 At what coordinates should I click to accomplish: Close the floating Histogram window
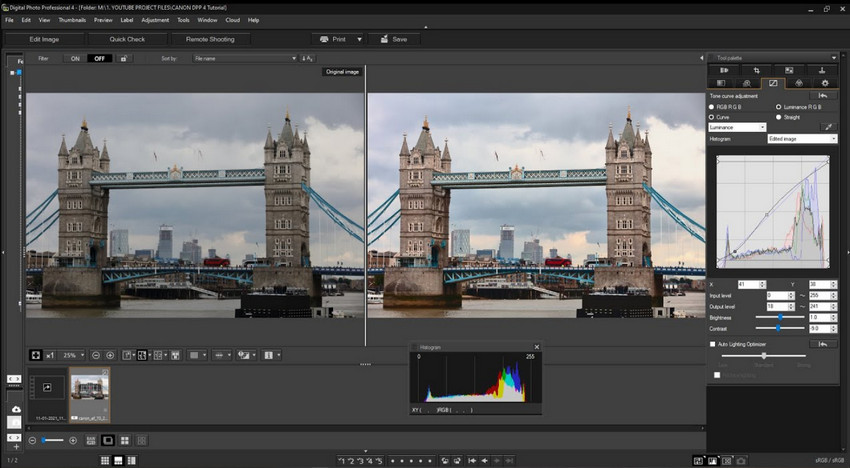tap(537, 347)
